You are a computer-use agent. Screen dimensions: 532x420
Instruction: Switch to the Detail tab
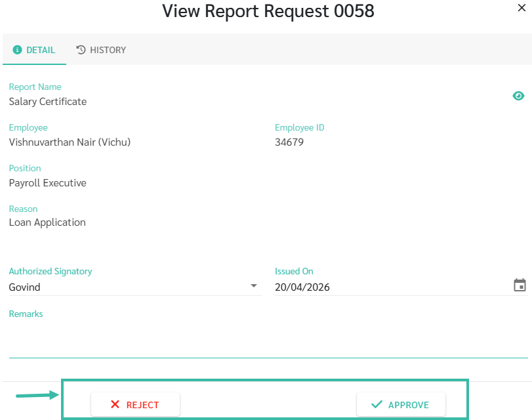coord(34,50)
